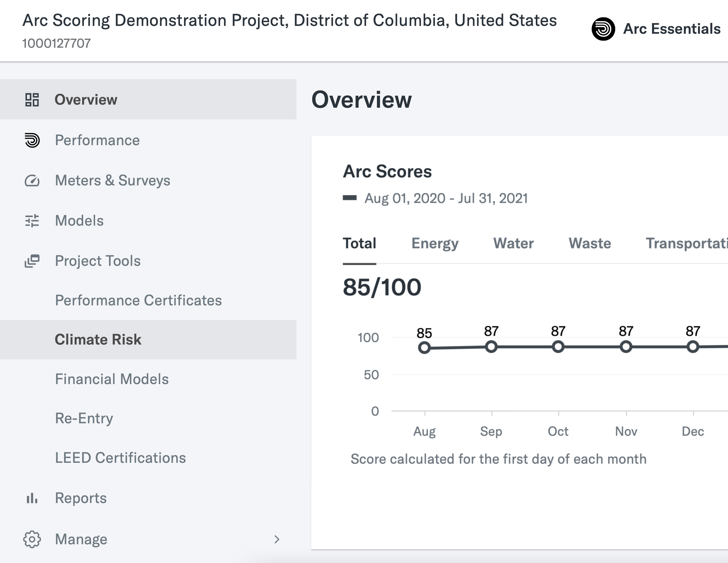Screen dimensions: 728x563
Task: Click the Models sliders icon
Action: pyautogui.click(x=32, y=221)
